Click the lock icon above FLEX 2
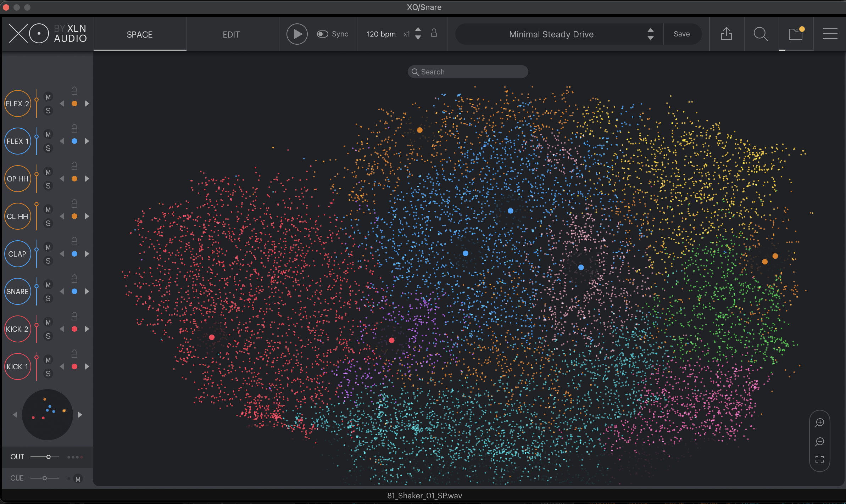Image resolution: width=846 pixels, height=504 pixels. (x=74, y=91)
